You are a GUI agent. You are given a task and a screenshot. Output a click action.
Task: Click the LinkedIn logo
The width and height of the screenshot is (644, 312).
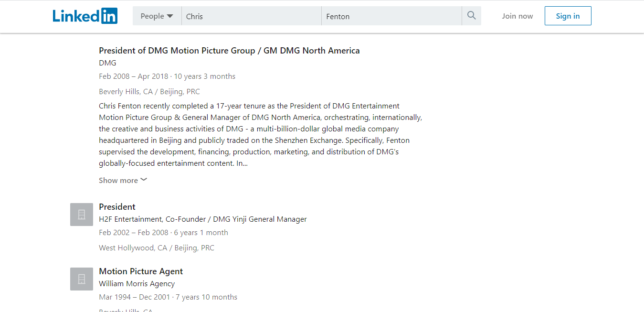point(85,16)
